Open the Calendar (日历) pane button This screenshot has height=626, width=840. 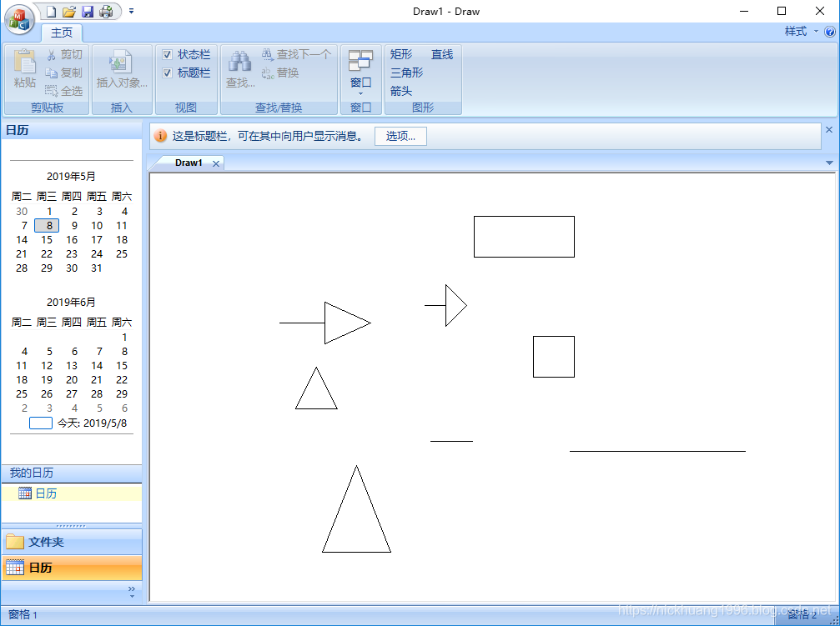click(x=72, y=568)
